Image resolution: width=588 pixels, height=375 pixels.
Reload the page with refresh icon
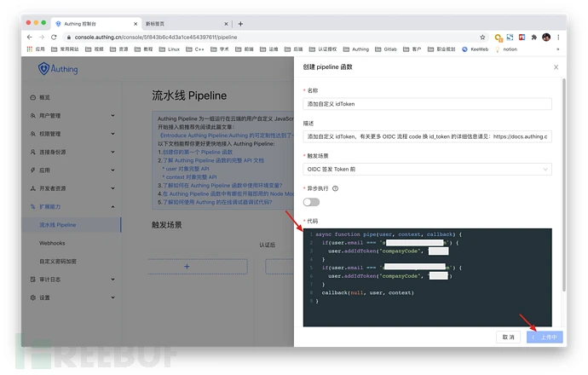click(x=54, y=37)
